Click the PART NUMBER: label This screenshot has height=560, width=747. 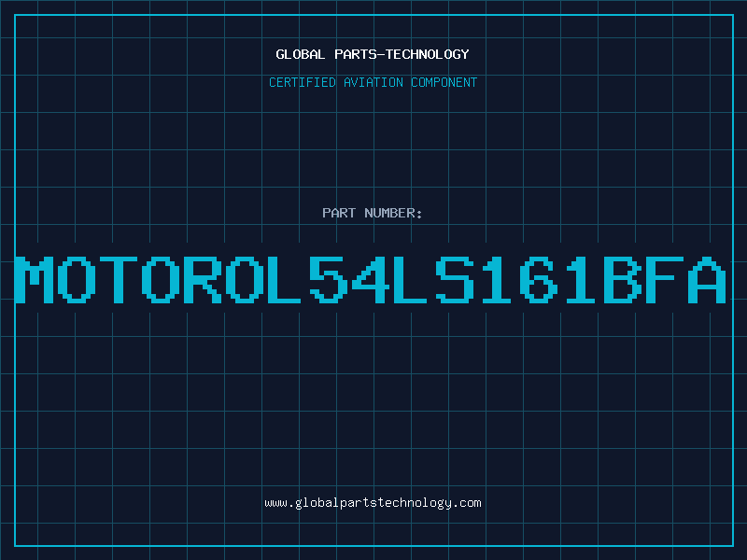(372, 213)
